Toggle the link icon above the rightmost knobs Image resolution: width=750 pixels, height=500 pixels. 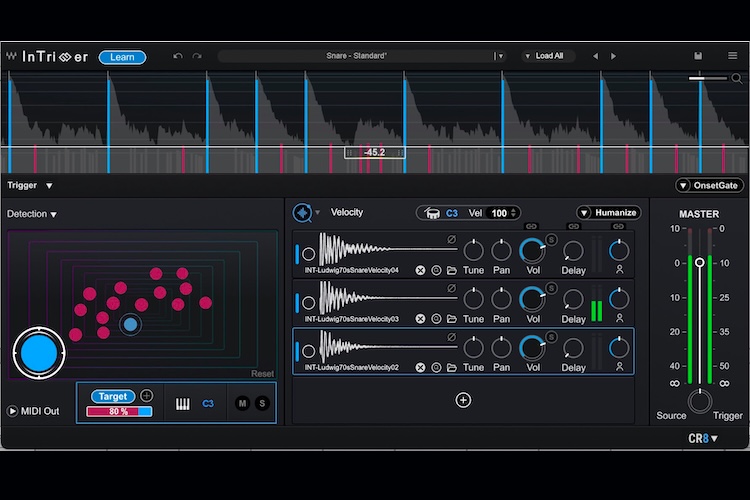(x=618, y=226)
